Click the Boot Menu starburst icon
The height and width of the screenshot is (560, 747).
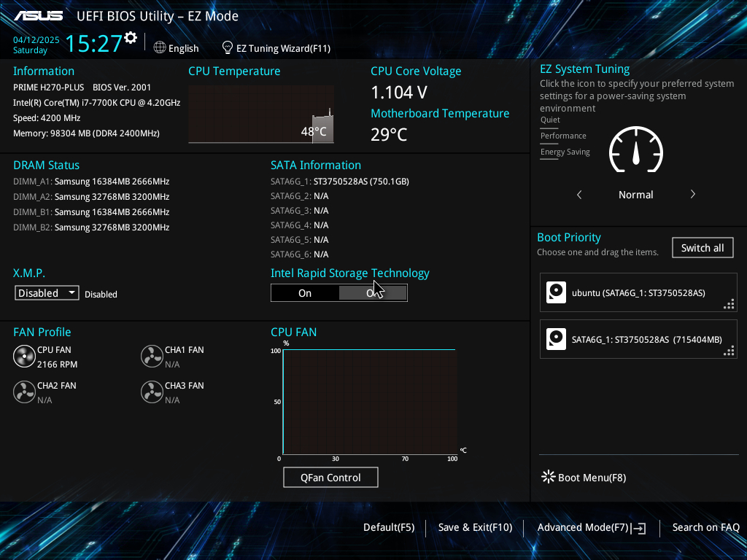[549, 477]
